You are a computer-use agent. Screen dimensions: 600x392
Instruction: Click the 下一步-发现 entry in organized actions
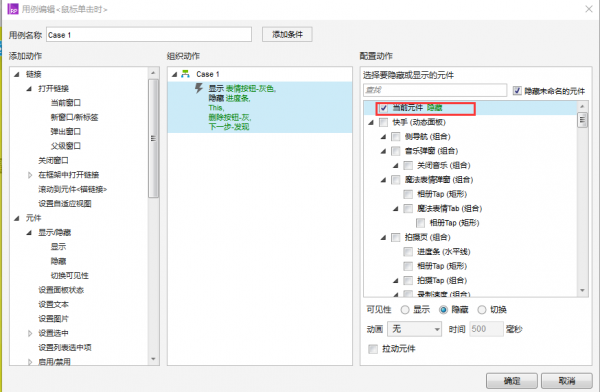pos(229,127)
